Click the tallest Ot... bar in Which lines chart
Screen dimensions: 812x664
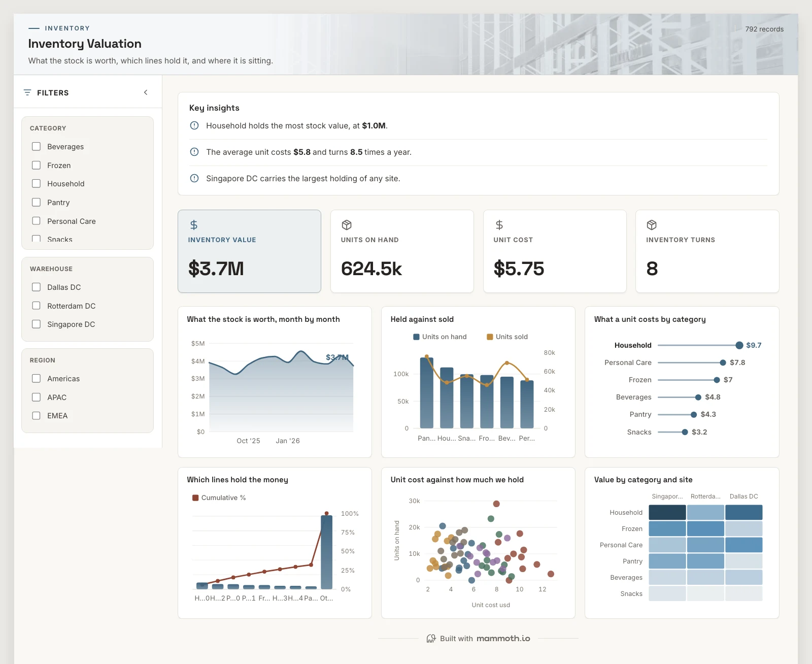pyautogui.click(x=327, y=552)
